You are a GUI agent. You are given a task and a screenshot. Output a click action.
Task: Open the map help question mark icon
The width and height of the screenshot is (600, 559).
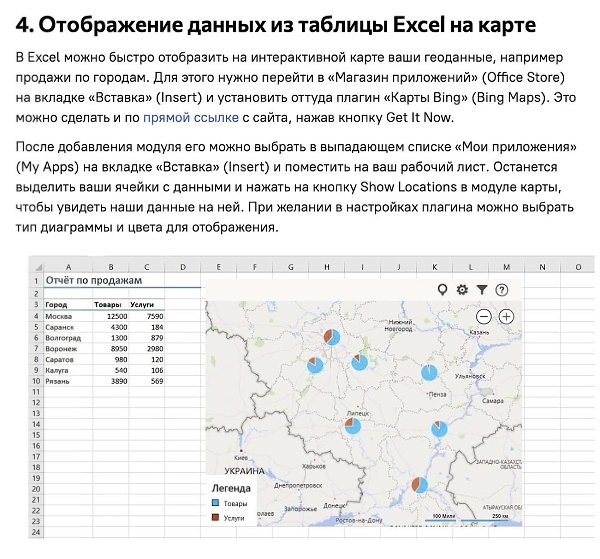click(x=502, y=290)
